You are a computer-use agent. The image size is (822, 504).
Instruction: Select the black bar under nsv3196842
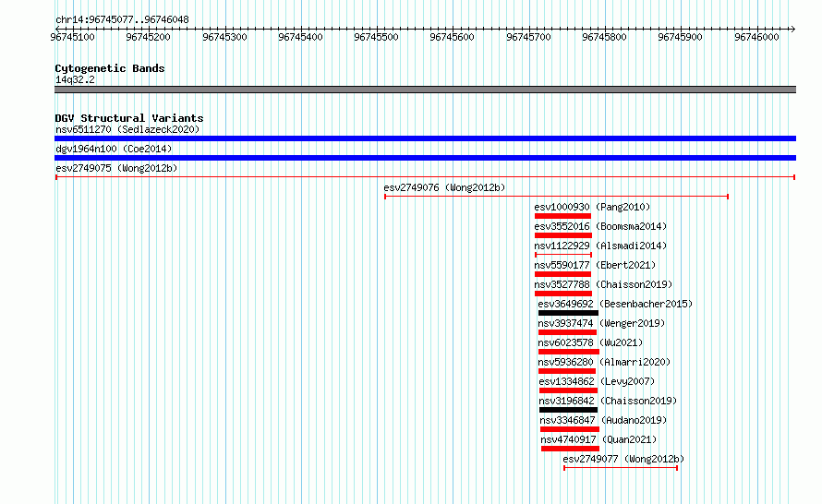(568, 410)
